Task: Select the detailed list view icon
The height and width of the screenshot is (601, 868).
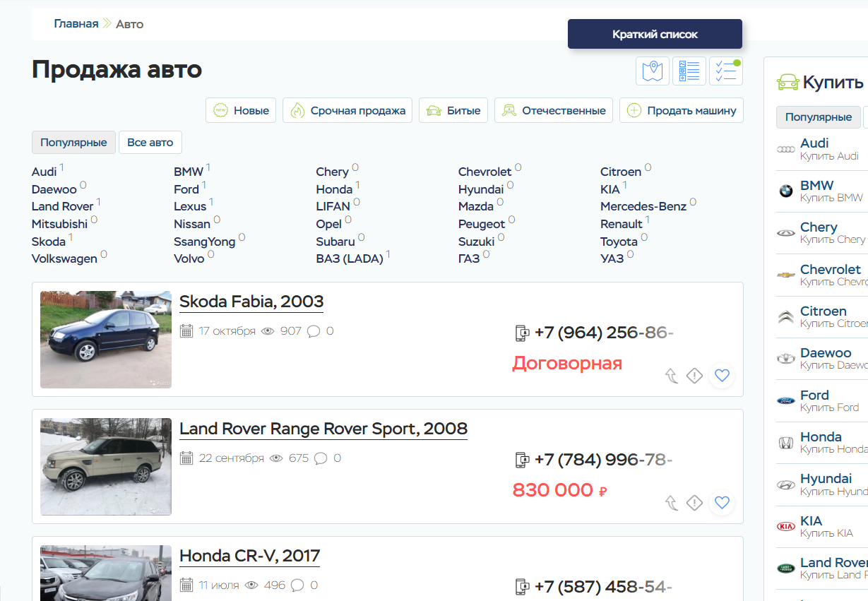Action: (689, 71)
